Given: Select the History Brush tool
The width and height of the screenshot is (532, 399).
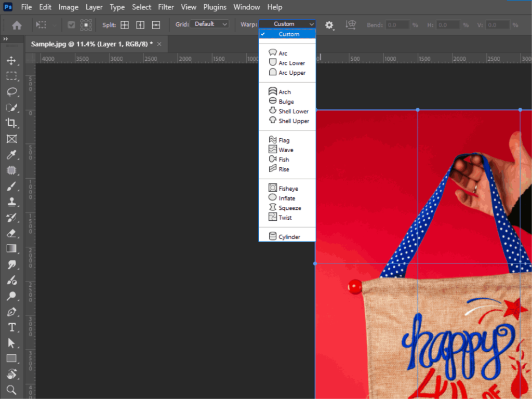Looking at the screenshot, I should click(11, 218).
